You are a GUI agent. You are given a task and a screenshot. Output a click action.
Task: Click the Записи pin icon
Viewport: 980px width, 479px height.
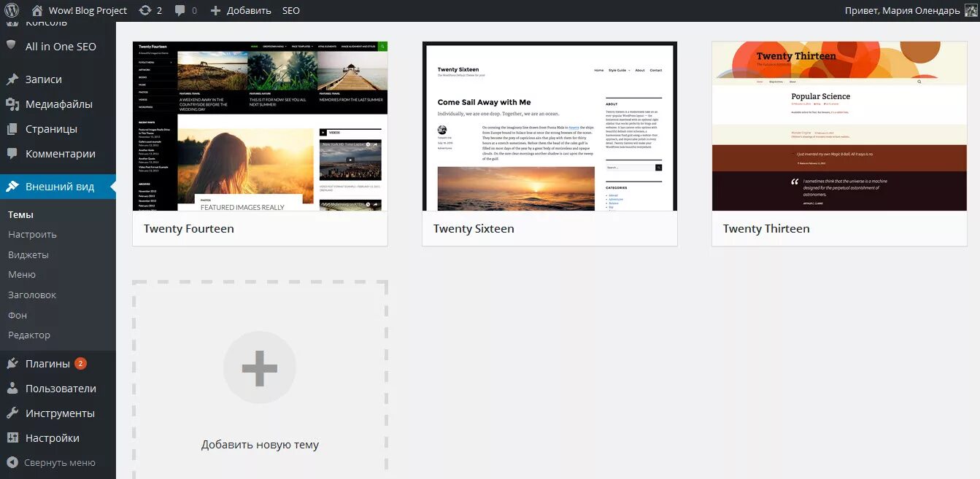[x=12, y=79]
